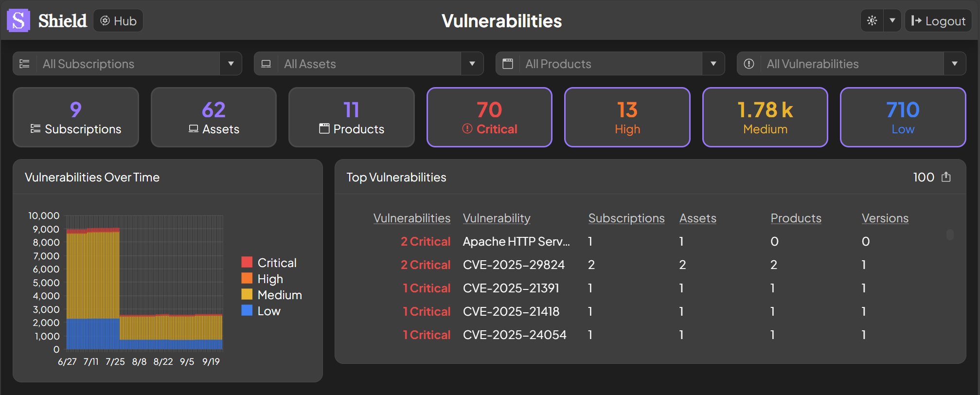Click the All Subscriptions input field
Viewport: 980px width, 395px height.
coord(127,64)
